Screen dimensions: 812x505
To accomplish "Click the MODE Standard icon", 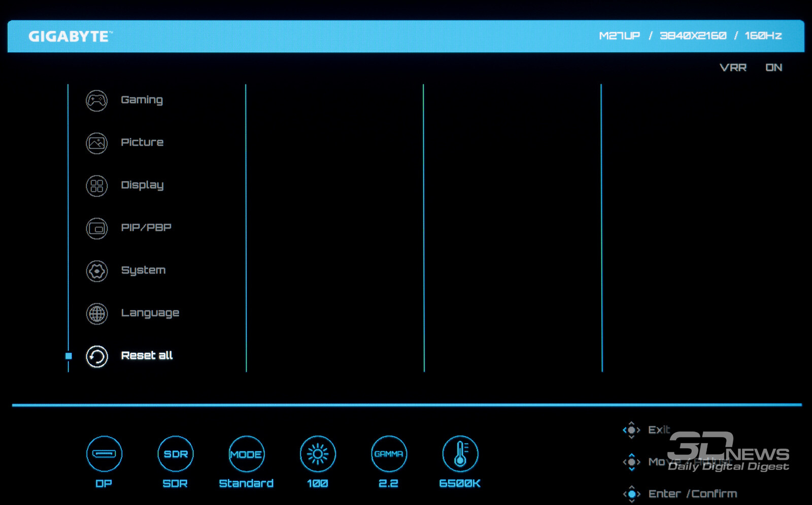I will (x=246, y=454).
